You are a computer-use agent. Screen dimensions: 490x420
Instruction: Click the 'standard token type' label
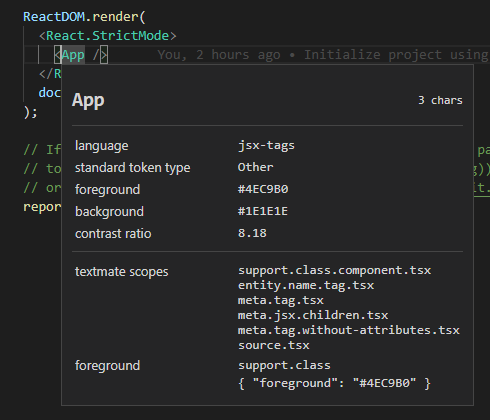(x=133, y=168)
